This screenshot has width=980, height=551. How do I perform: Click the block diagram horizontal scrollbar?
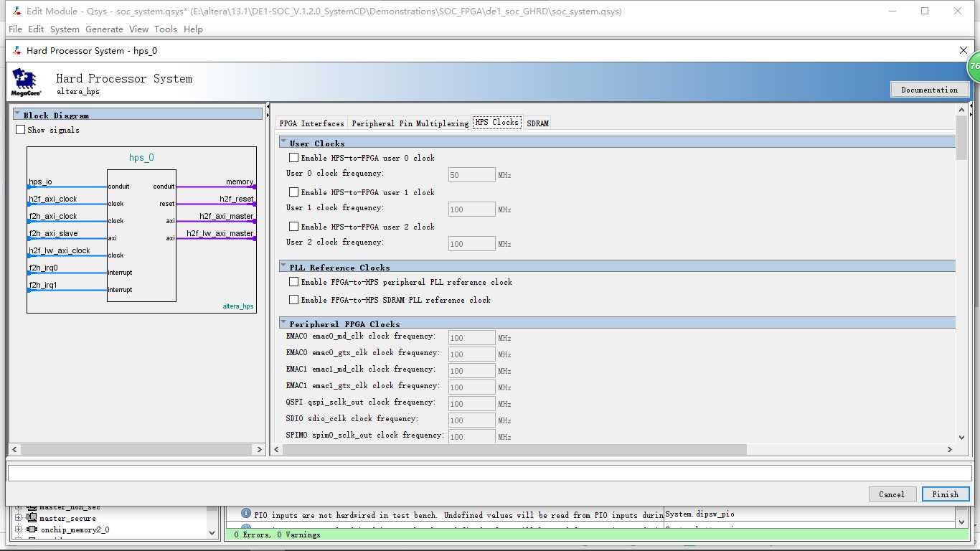tap(138, 449)
